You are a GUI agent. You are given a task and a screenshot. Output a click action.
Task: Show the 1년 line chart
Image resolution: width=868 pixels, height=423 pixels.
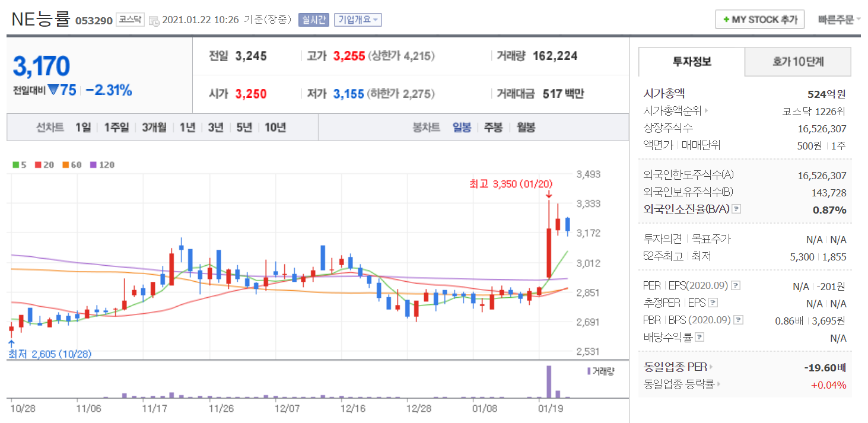point(187,127)
